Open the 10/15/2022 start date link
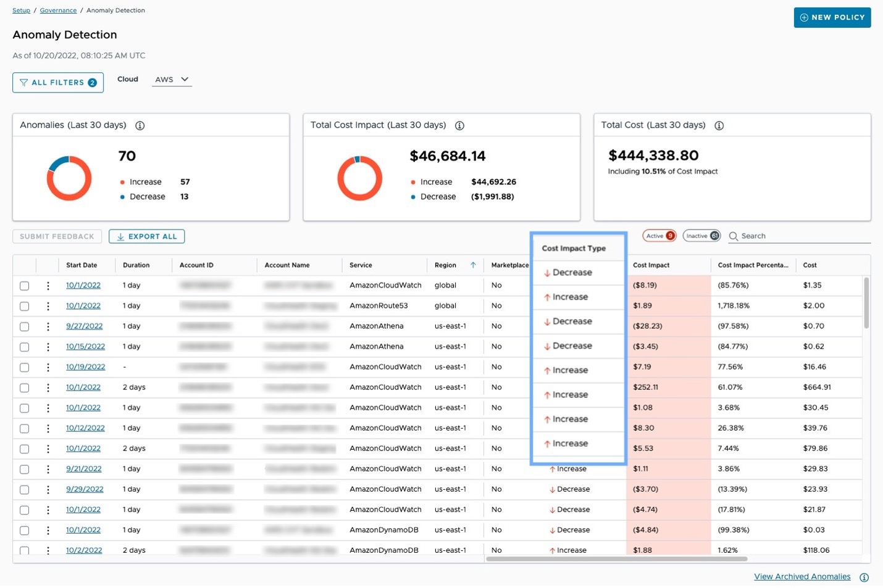 (x=85, y=347)
